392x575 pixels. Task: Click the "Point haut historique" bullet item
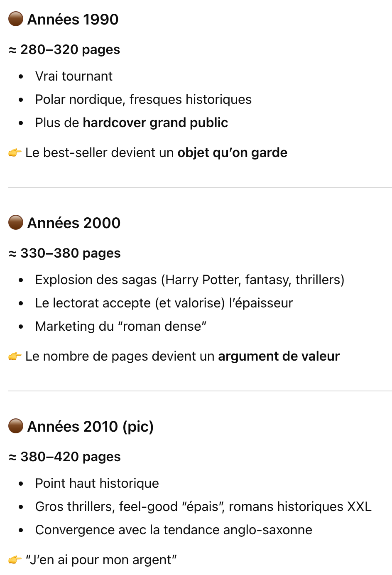coord(97,484)
